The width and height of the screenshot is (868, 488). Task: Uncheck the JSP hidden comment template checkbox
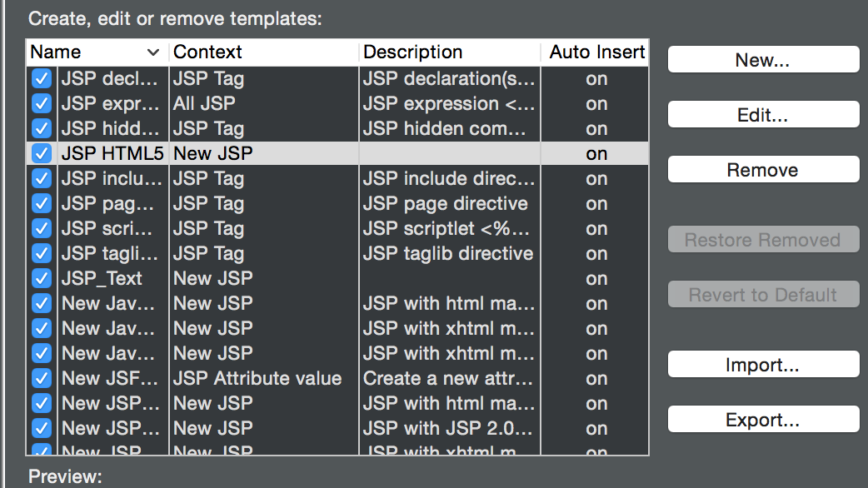(x=41, y=129)
